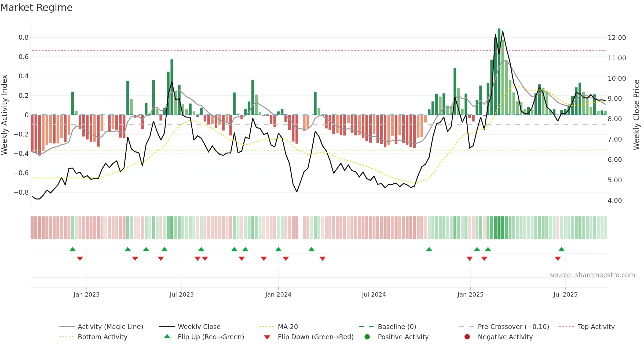Click the gray Magic Line legend swatch
The height and width of the screenshot is (362, 644).
click(67, 327)
